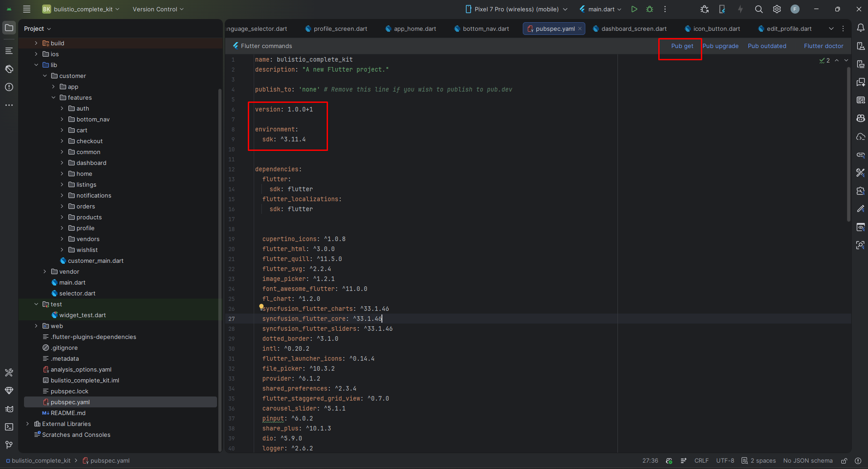The width and height of the screenshot is (868, 469).
Task: Switch to icon_button.dart tab
Action: pyautogui.click(x=713, y=29)
